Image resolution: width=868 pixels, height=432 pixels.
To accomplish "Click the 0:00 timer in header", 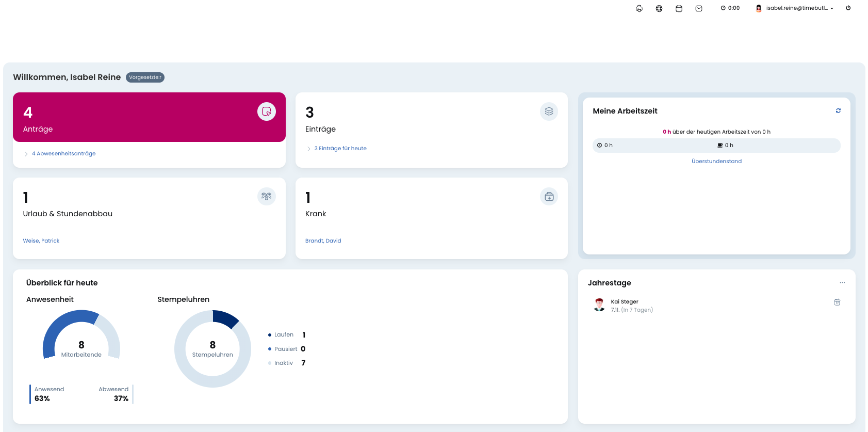I will (x=730, y=8).
